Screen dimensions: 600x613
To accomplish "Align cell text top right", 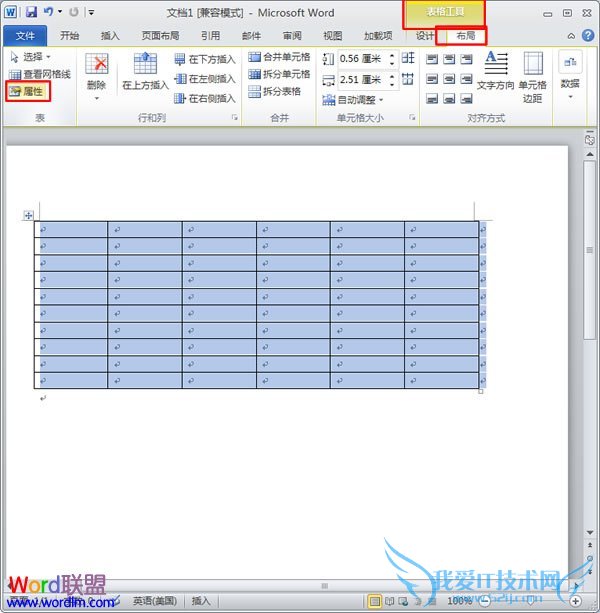I will 466,59.
